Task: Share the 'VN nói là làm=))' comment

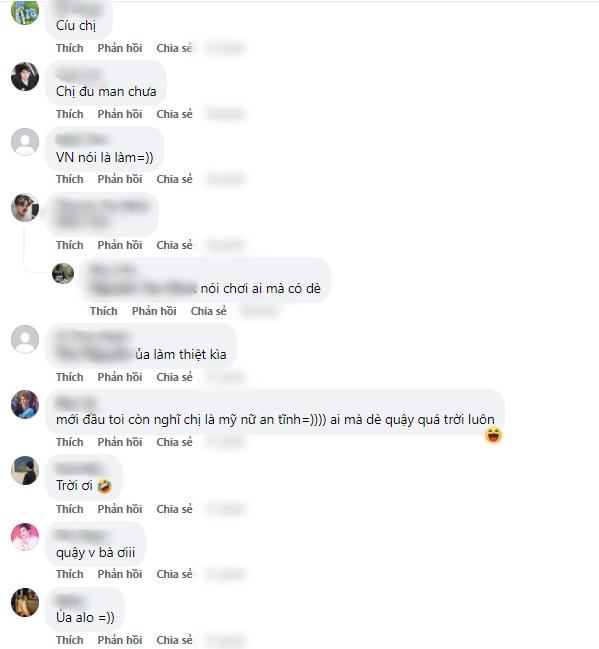Action: tap(174, 179)
